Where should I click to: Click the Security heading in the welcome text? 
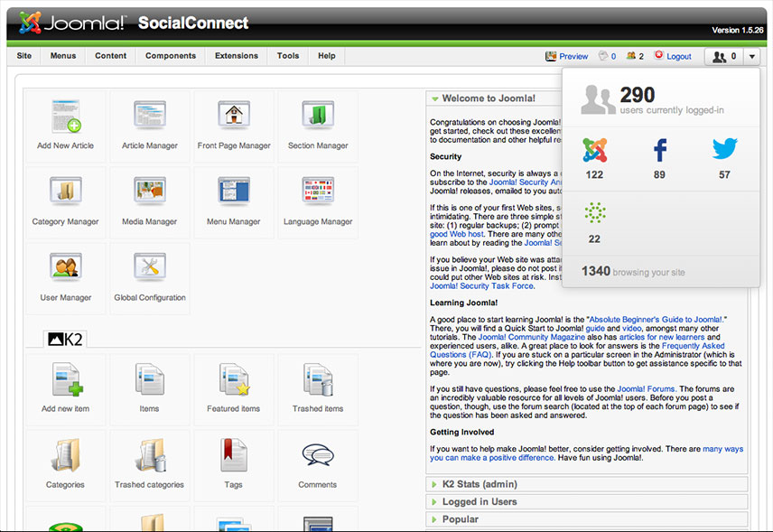coord(446,157)
